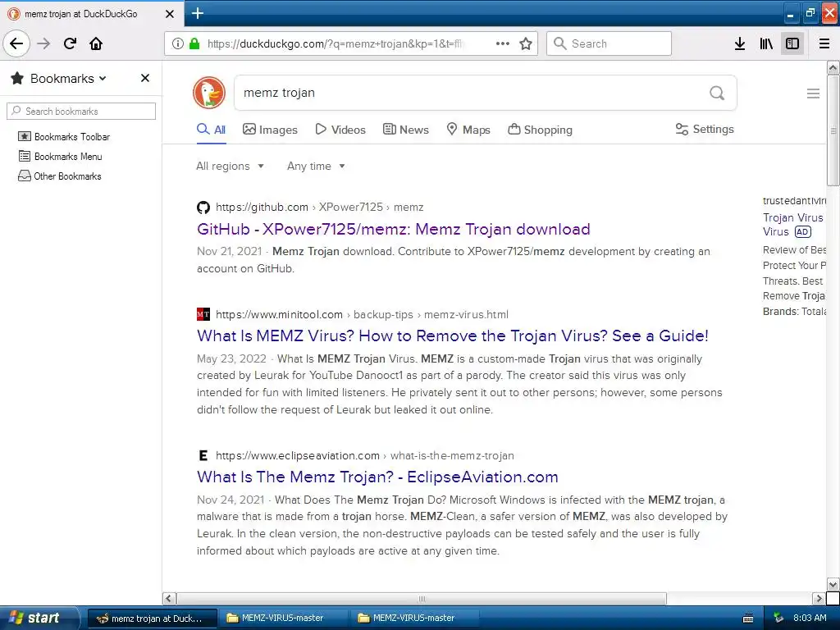Click the 8:03 AM system clock
Viewport: 840px width, 630px height.
click(x=810, y=619)
